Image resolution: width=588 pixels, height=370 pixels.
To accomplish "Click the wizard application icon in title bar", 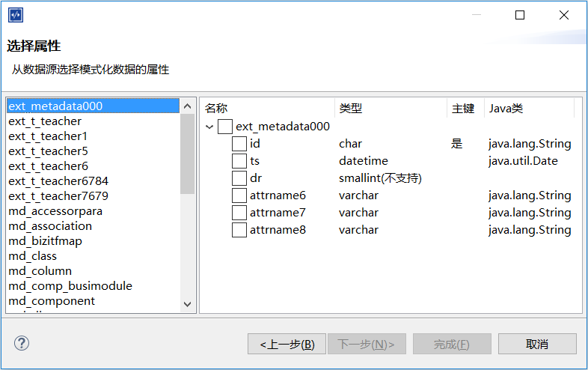I will click(x=15, y=15).
